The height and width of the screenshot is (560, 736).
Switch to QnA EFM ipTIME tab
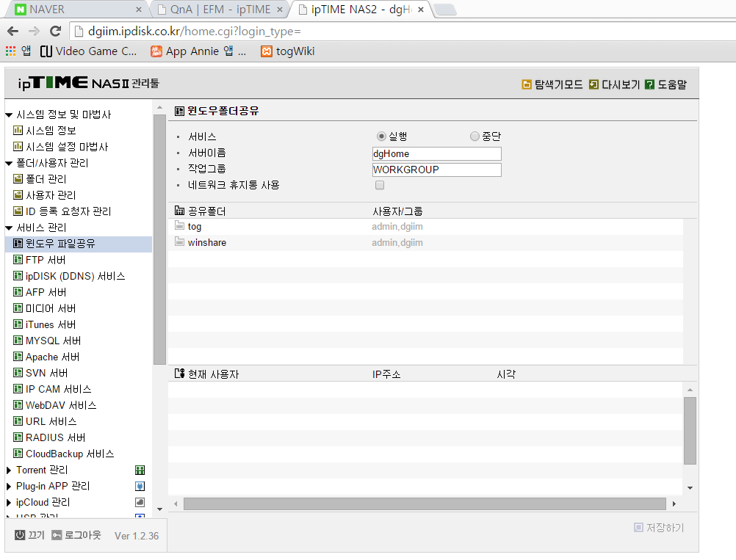[220, 10]
